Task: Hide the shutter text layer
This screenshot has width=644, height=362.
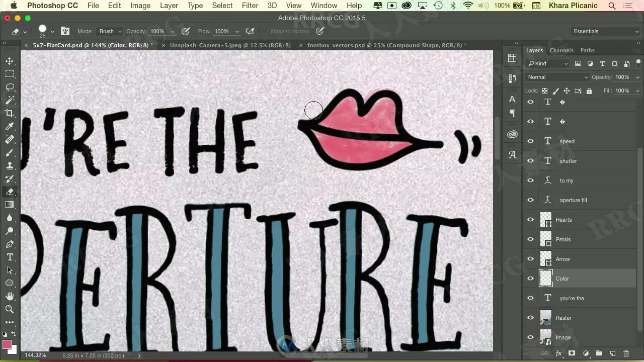Action: tap(530, 161)
